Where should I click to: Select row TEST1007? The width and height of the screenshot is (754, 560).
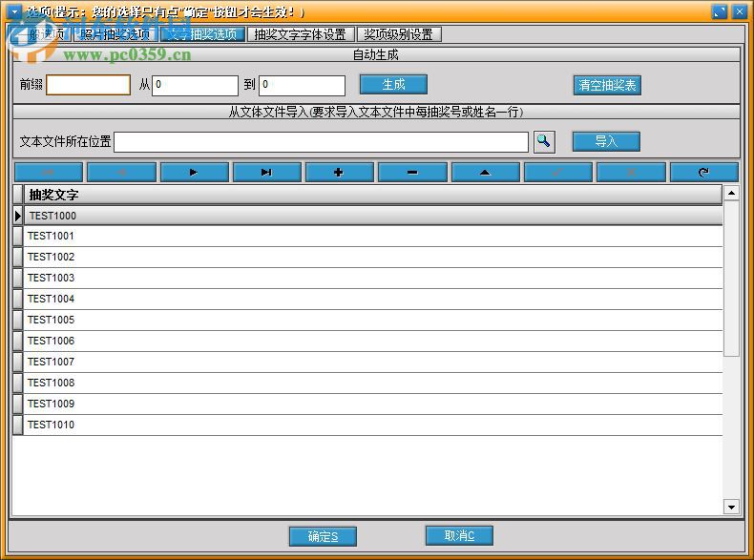(372, 362)
